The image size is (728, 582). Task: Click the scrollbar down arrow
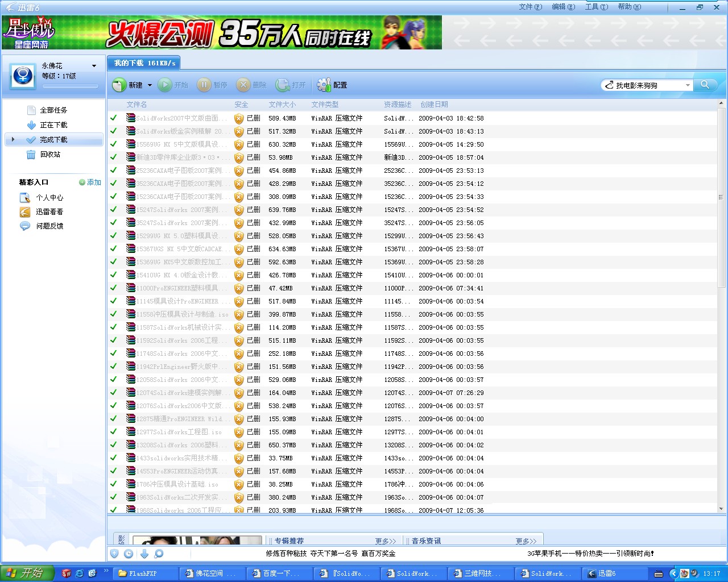point(721,509)
